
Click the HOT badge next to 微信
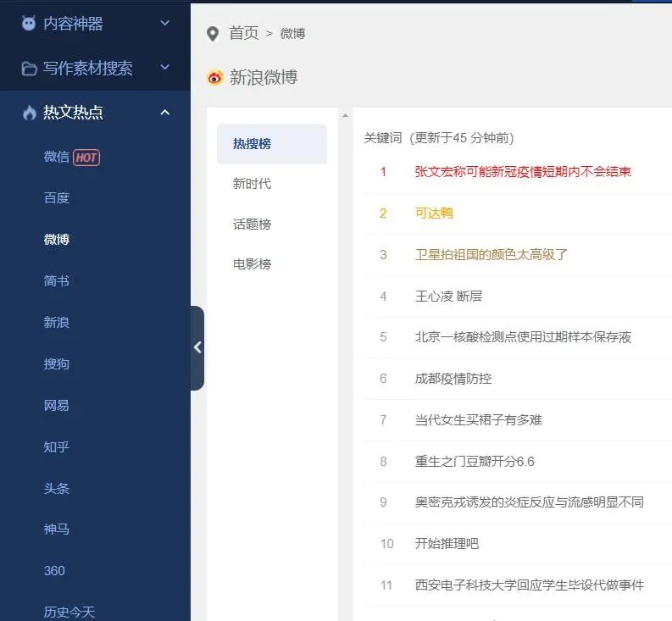click(86, 158)
